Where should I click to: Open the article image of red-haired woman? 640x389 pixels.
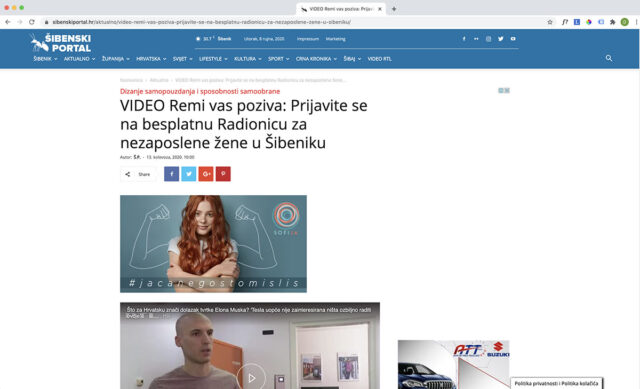[213, 244]
